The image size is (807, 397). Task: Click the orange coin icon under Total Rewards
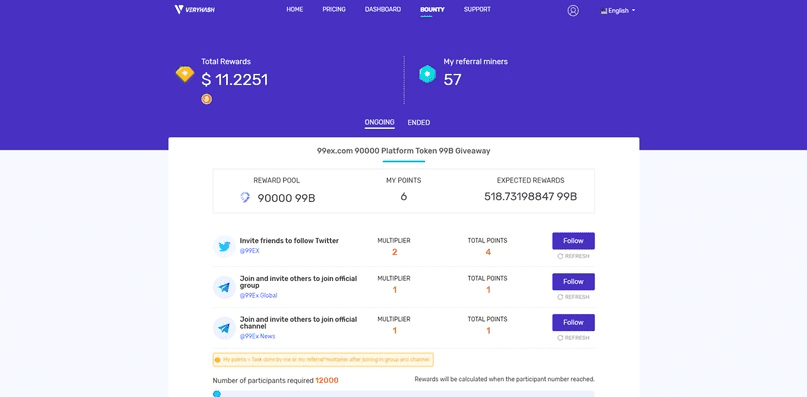point(206,99)
